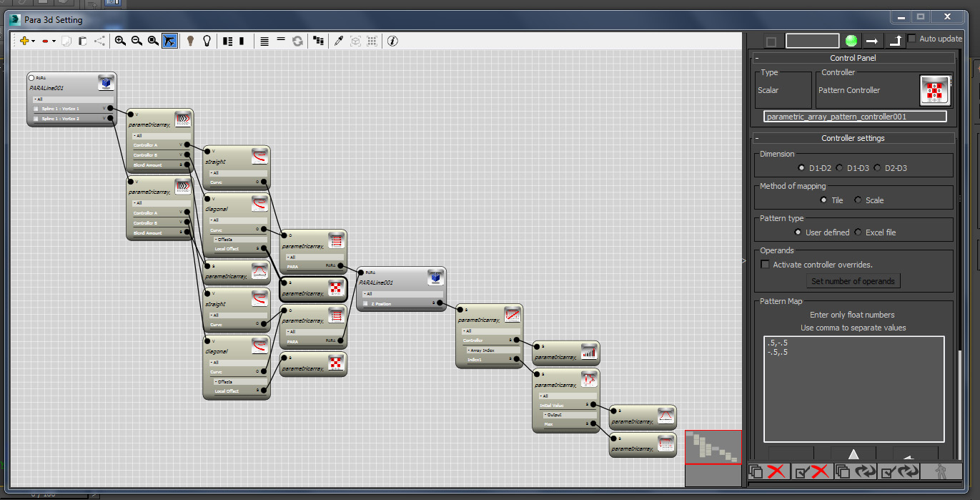Click Set number of operands button
This screenshot has height=500, width=980.
coord(853,281)
